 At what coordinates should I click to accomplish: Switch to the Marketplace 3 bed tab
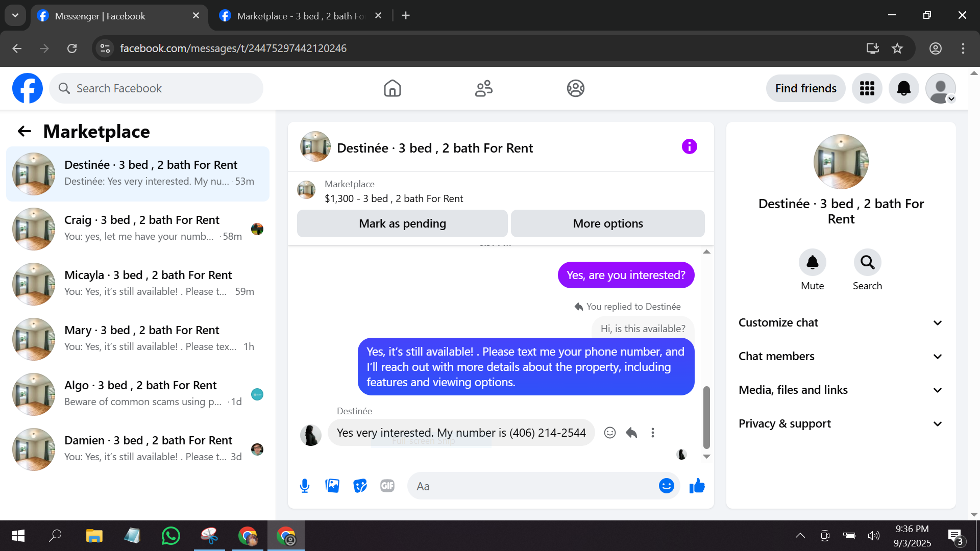pos(301,16)
